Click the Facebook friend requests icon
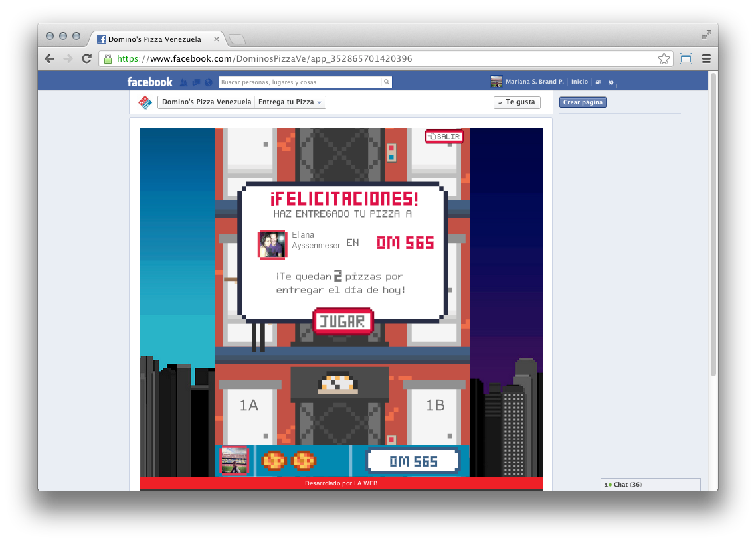756x543 pixels. click(x=184, y=82)
